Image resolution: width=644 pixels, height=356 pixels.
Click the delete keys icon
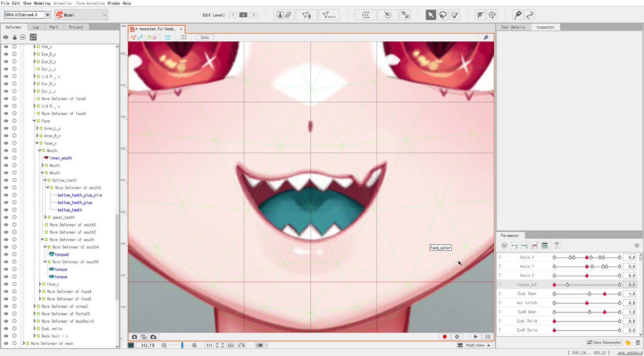[x=535, y=245]
